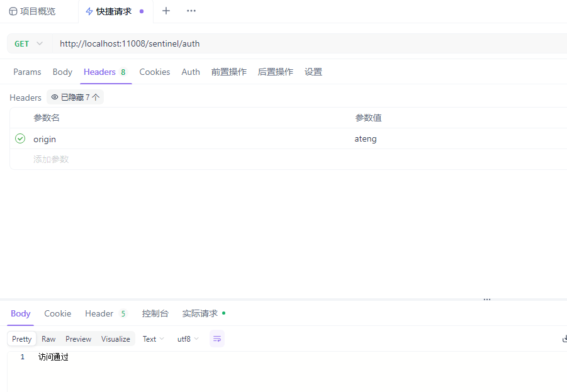The width and height of the screenshot is (567, 392).
Task: Show the 7 hidden headers
Action: click(x=75, y=98)
